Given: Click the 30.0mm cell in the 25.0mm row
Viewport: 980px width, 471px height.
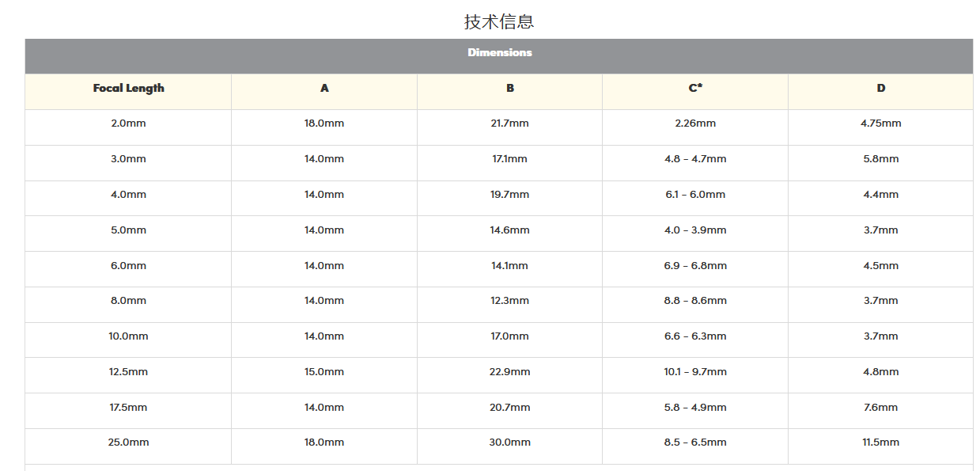Looking at the screenshot, I should (509, 443).
